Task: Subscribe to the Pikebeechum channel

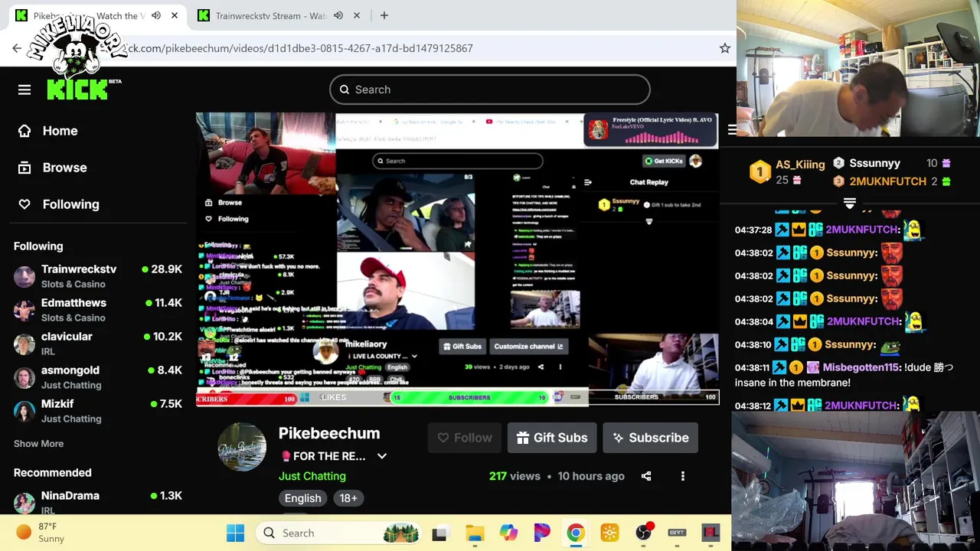Action: pyautogui.click(x=650, y=438)
